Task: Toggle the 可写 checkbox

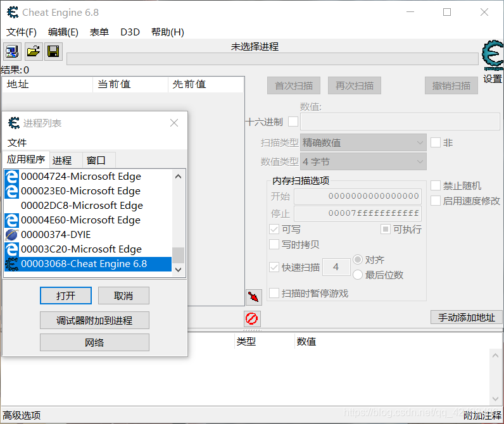Action: coord(274,229)
